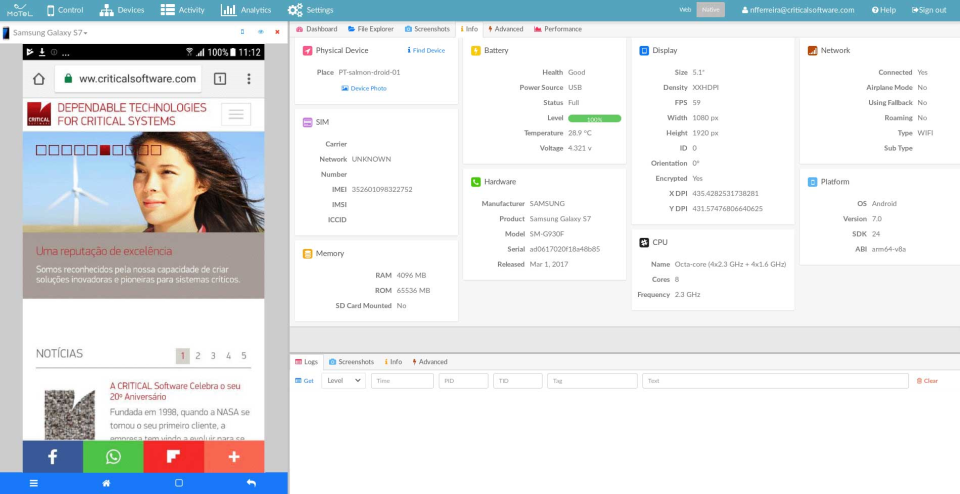Tap the device home key icon
This screenshot has height=494, width=960.
point(107,483)
